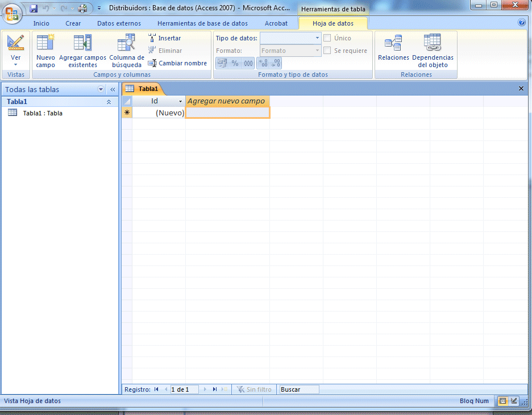Viewport: 532px width, 415px height.
Task: Toggle the Único checkbox
Action: [327, 38]
